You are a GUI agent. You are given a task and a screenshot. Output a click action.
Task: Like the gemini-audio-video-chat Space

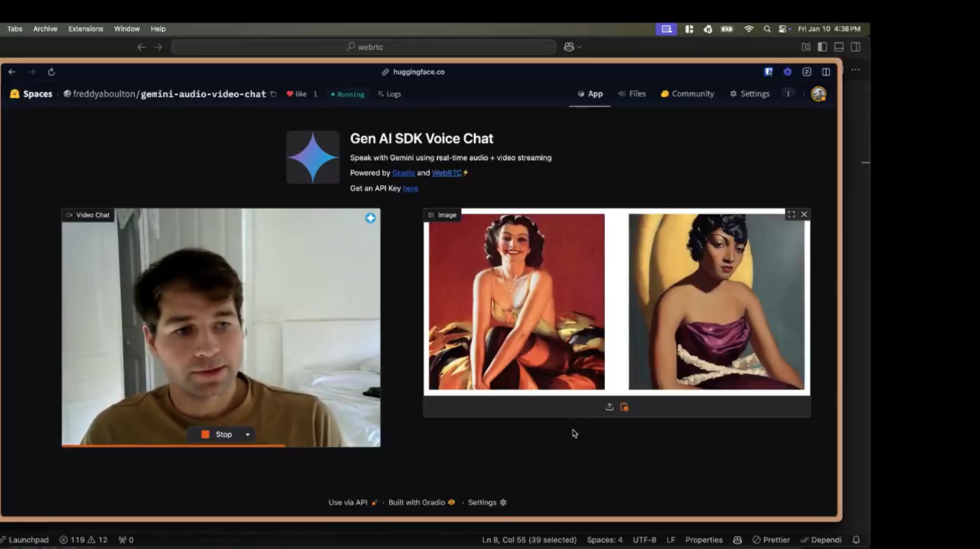pos(296,94)
